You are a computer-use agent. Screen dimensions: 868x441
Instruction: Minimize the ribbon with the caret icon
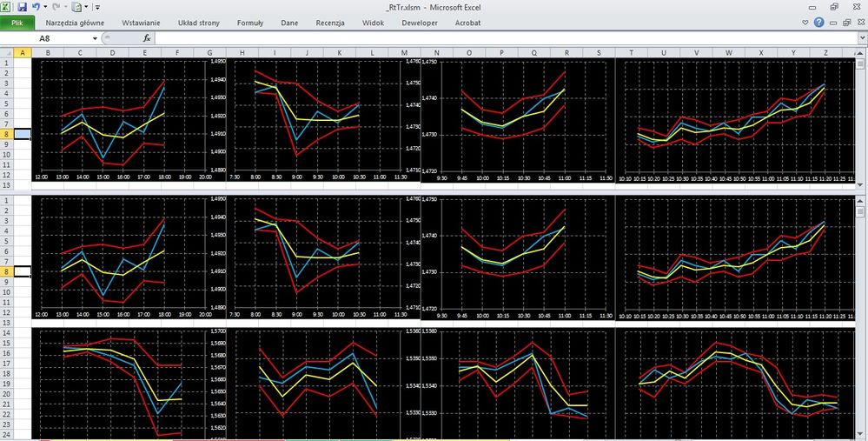(805, 23)
